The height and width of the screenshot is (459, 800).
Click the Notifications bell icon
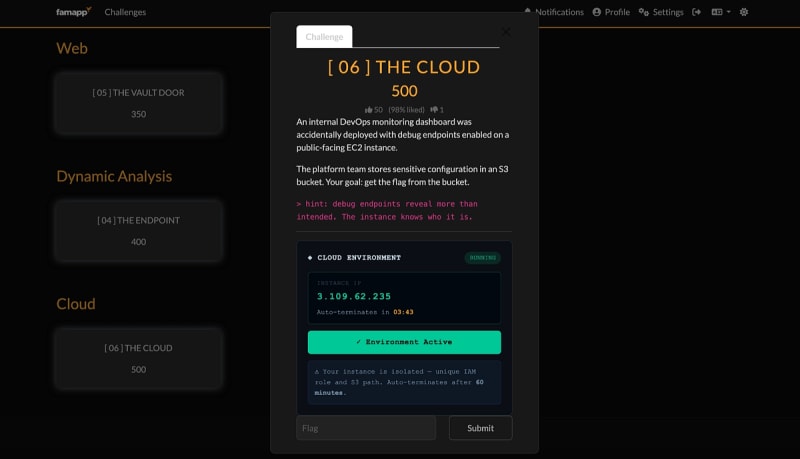[528, 11]
